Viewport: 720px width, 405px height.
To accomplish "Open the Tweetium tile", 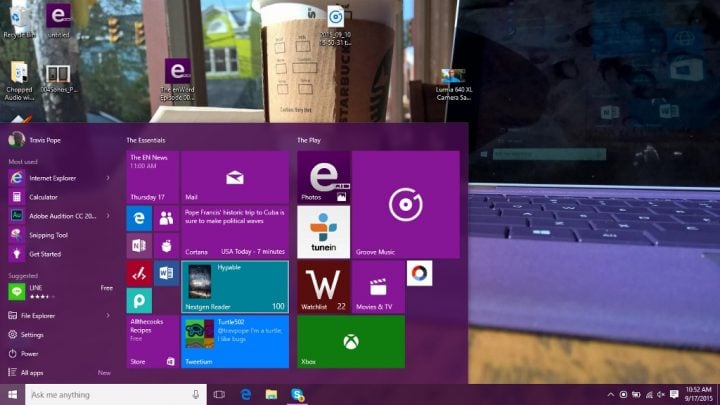I will click(235, 341).
